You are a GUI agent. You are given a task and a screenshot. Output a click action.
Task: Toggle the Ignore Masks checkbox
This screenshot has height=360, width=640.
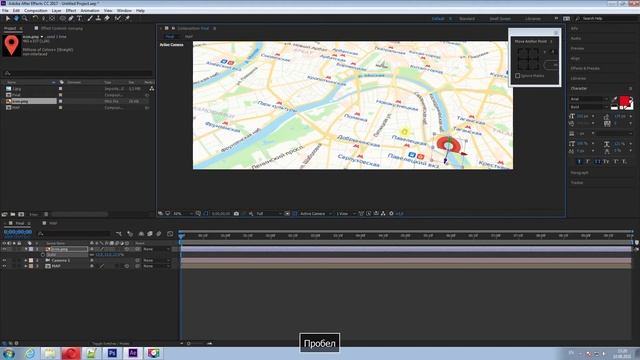[518, 76]
